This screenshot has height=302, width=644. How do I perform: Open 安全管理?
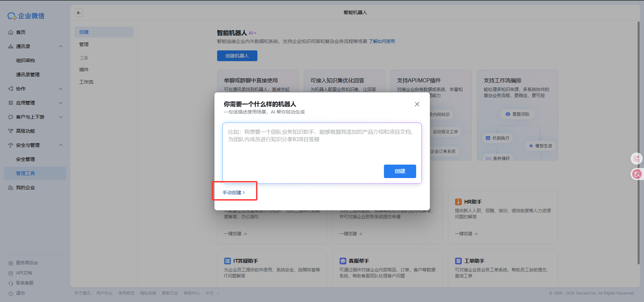26,159
